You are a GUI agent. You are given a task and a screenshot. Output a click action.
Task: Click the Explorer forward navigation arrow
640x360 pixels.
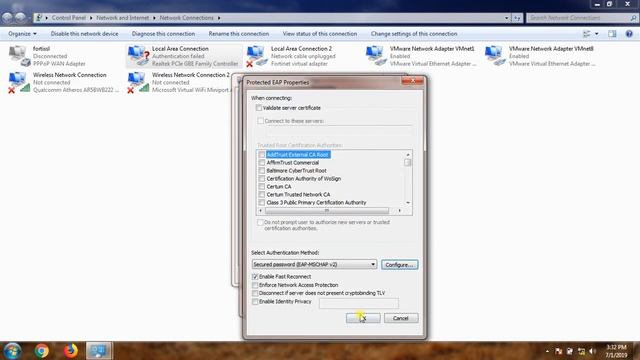(x=20, y=18)
